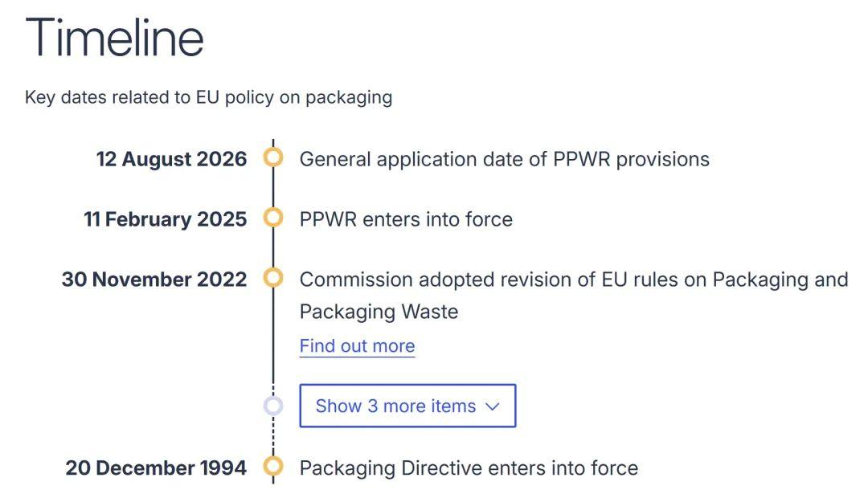The image size is (868, 498).
Task: Click the gray collapsed-items timeline circle
Action: 273,406
